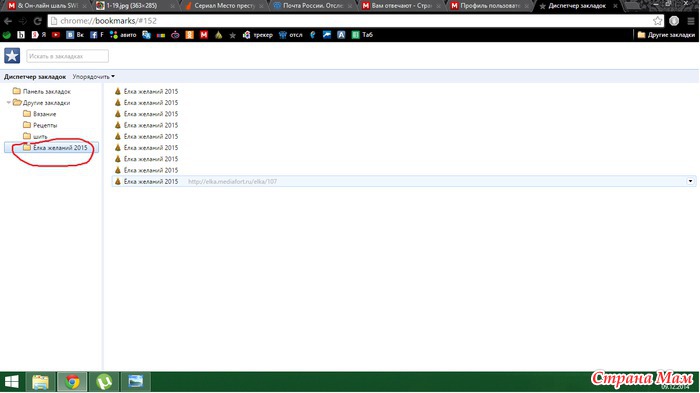Select the Панель закладок folder
Image resolution: width=700 pixels, height=393 pixels.
(x=42, y=92)
